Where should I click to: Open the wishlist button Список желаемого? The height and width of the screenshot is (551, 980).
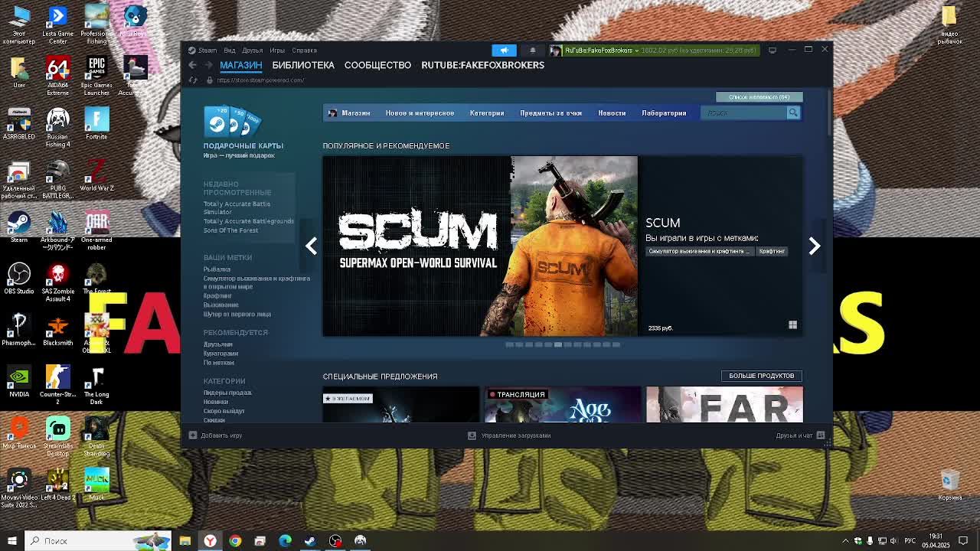click(759, 97)
